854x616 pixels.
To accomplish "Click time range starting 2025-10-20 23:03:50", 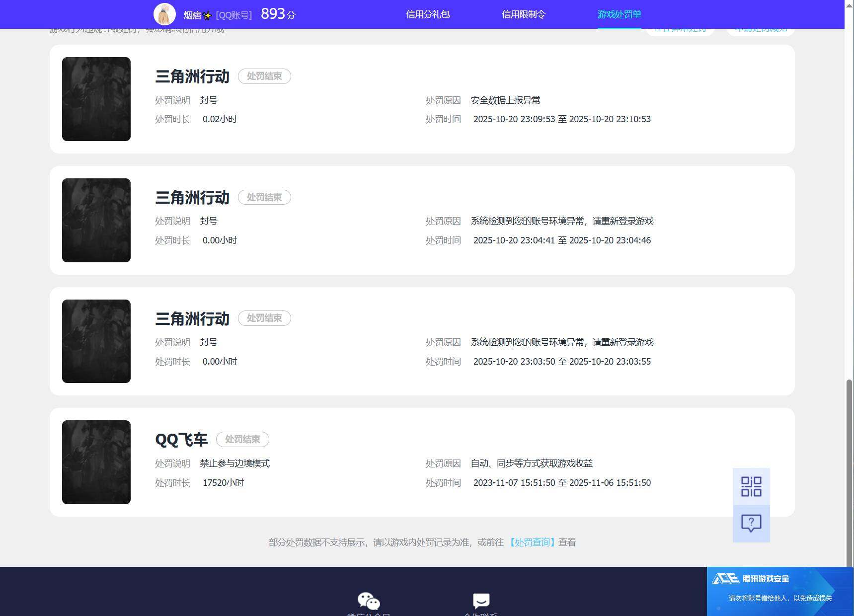I will click(562, 362).
